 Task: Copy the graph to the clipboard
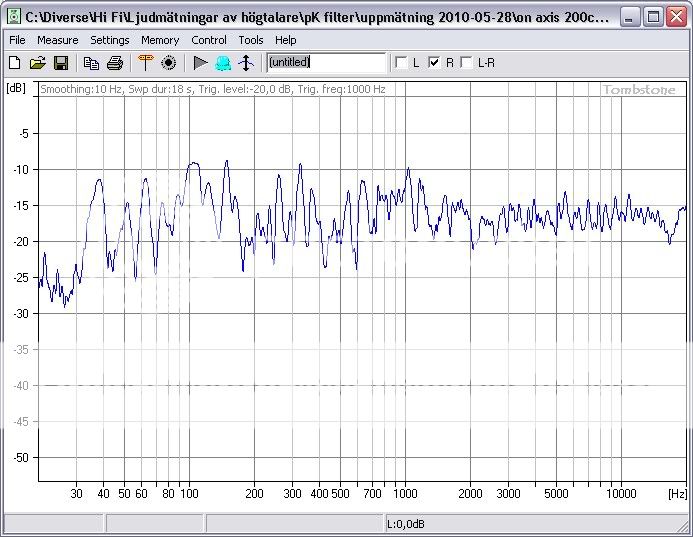click(92, 63)
